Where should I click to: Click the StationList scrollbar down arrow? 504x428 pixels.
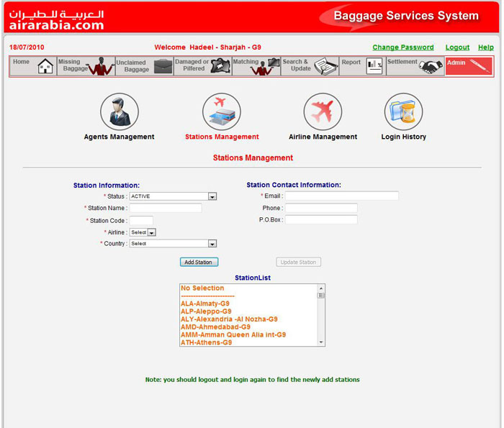pyautogui.click(x=321, y=343)
